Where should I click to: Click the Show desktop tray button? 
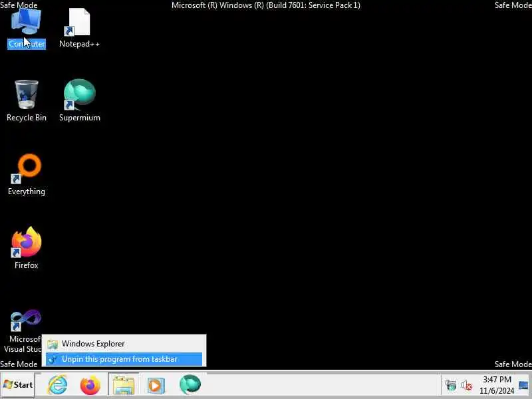coord(524,385)
